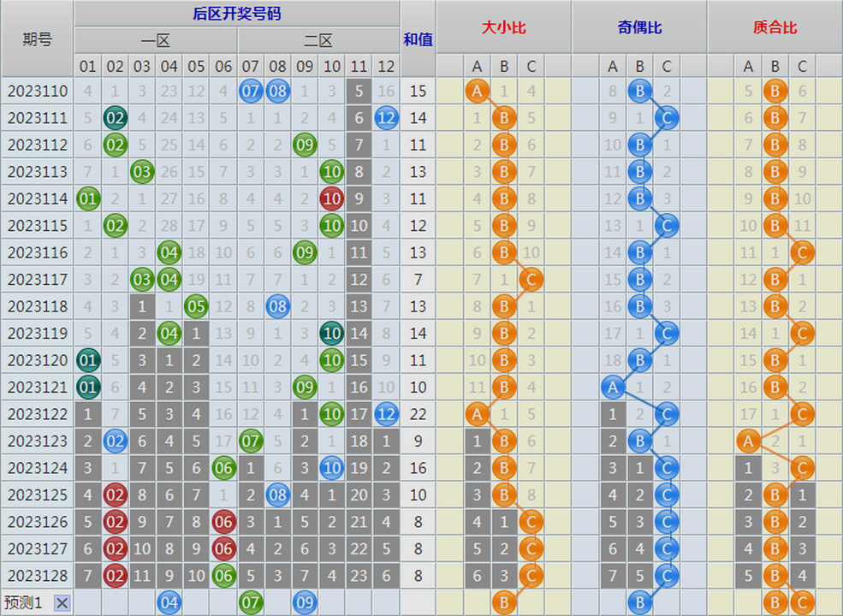The image size is (843, 616).
Task: Click the 和值 value 7 in row 2023117
Action: tap(418, 280)
